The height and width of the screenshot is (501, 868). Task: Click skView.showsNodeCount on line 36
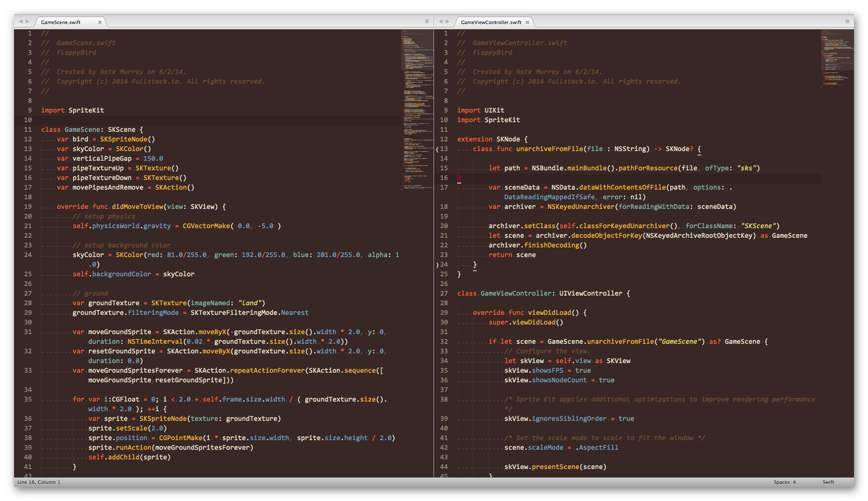[x=546, y=380]
